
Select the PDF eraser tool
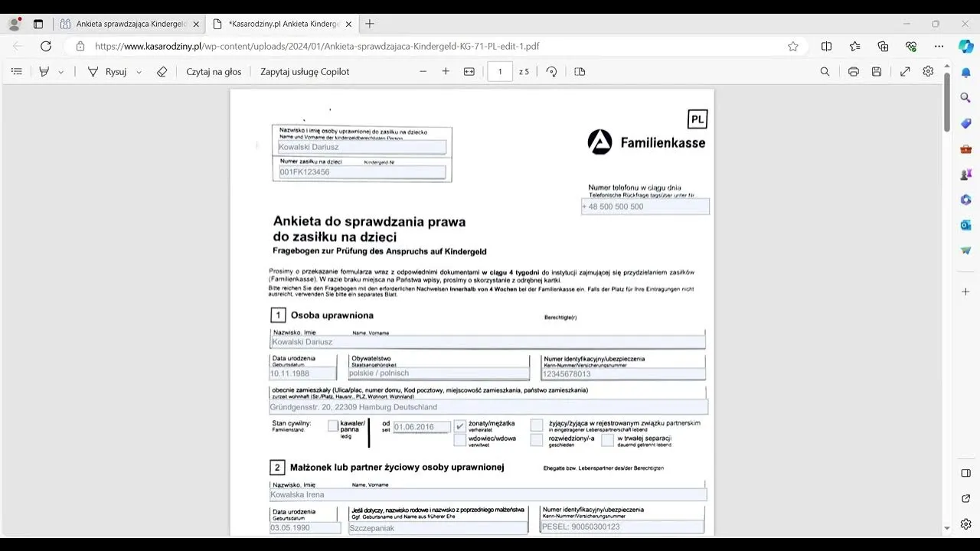pos(162,71)
